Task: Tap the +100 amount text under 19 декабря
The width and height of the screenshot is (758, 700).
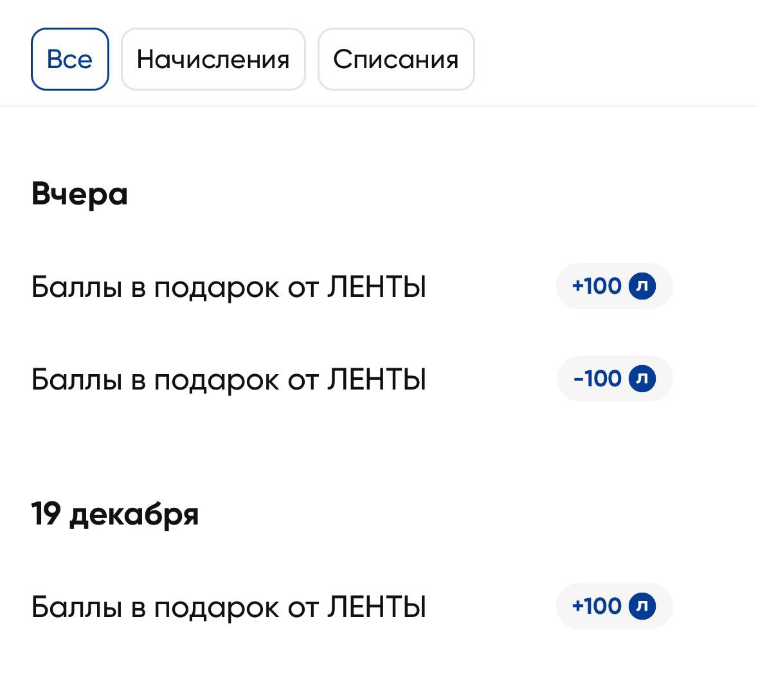Action: coord(597,606)
